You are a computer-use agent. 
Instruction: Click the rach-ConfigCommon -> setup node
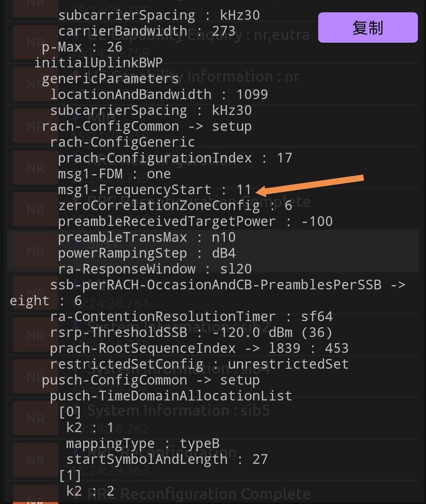pyautogui.click(x=146, y=127)
